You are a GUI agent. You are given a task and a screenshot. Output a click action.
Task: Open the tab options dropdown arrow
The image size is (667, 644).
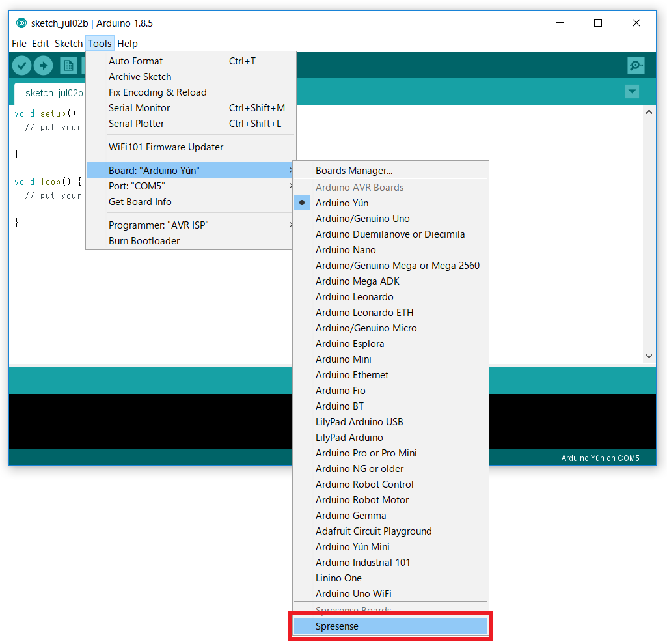(632, 92)
